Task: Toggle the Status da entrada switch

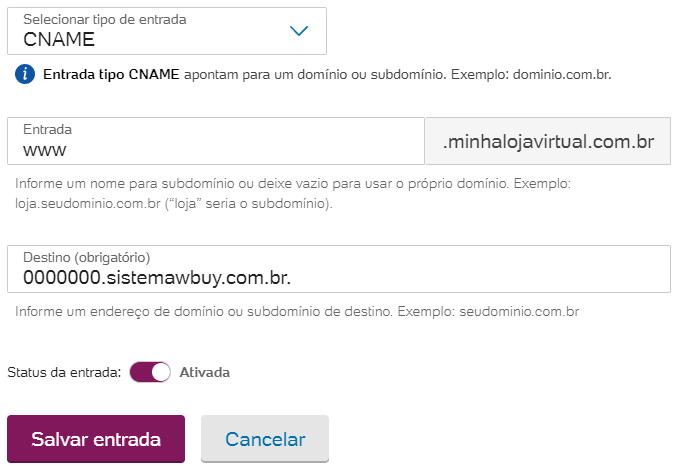Action: point(151,372)
